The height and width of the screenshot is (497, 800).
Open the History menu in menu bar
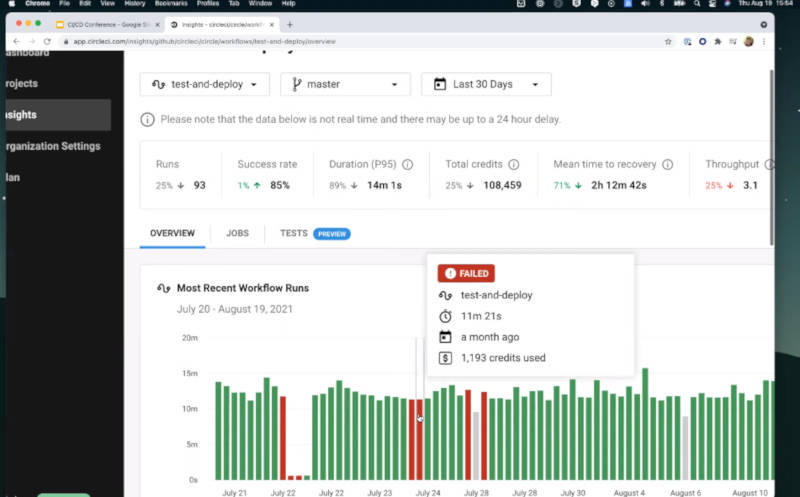pos(135,4)
